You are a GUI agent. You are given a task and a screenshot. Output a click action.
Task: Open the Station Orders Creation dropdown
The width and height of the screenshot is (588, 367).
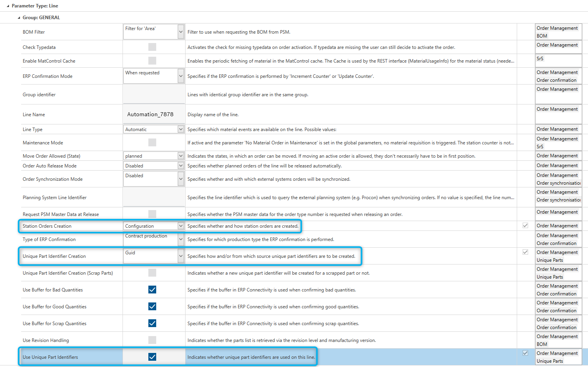180,226
